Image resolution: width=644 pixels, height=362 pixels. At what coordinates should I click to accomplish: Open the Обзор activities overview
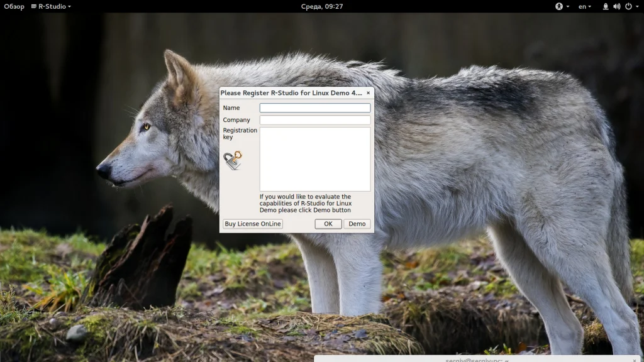[x=14, y=6]
